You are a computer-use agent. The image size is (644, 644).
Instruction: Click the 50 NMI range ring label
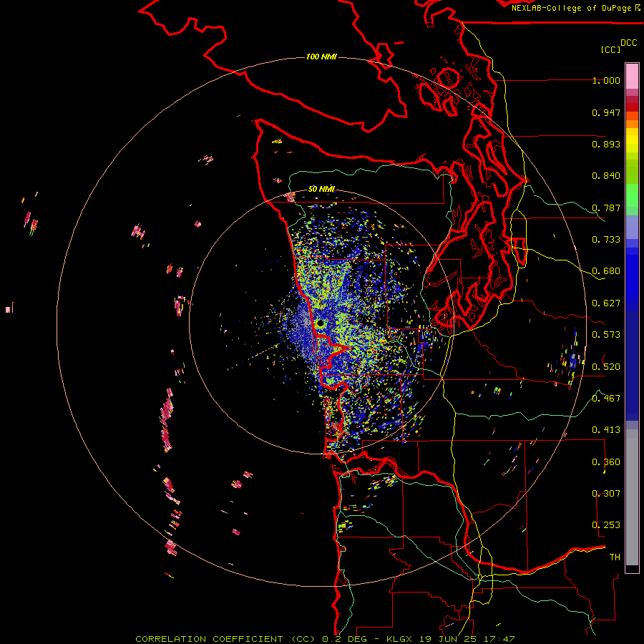[x=321, y=189]
